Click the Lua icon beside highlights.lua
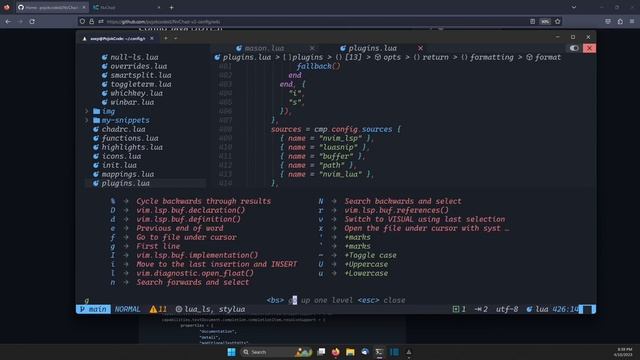 point(96,147)
